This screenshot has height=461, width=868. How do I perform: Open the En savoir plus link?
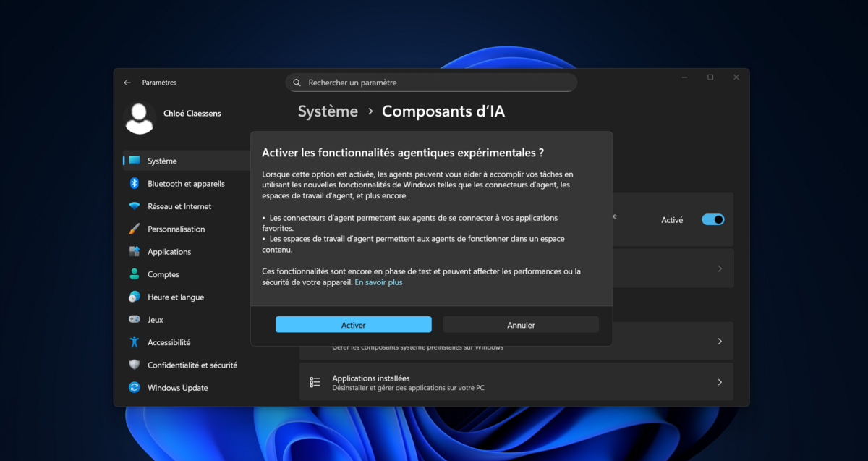pyautogui.click(x=378, y=282)
